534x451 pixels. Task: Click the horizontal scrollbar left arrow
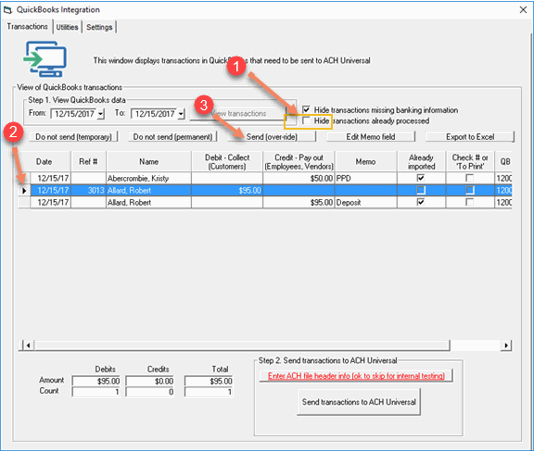[28, 345]
